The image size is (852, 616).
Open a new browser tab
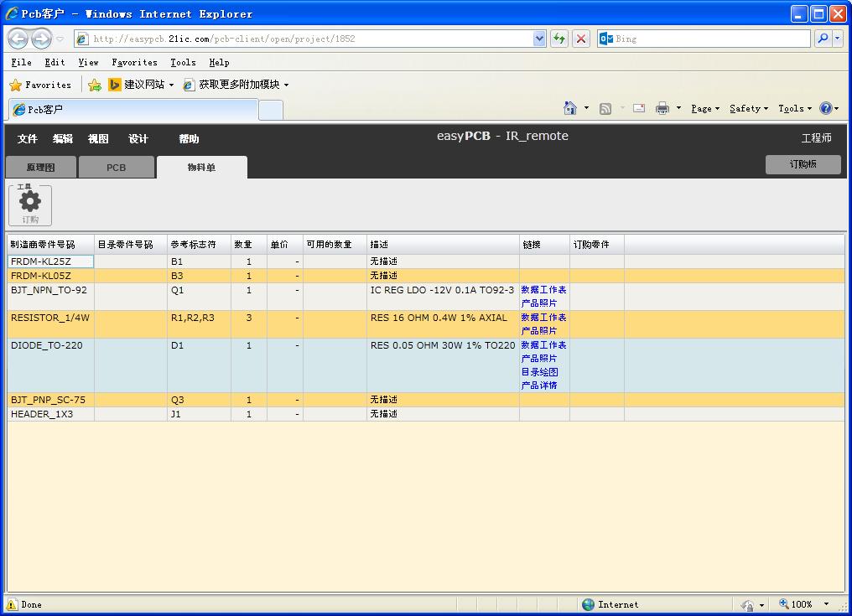[271, 111]
